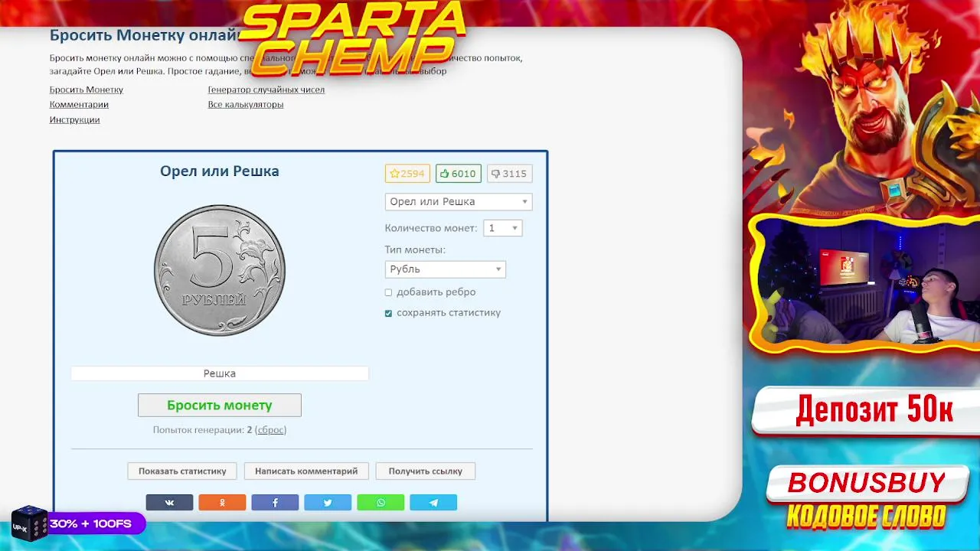Click the thumbs-down counter 3115
Image resolution: width=980 pixels, height=551 pixels.
tap(509, 174)
